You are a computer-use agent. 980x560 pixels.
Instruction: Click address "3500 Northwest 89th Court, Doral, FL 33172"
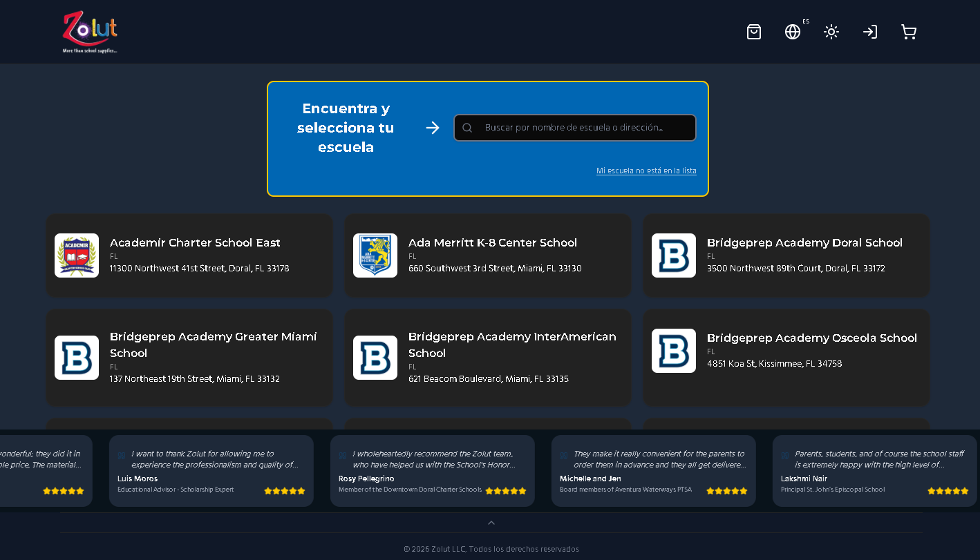pyautogui.click(x=796, y=269)
